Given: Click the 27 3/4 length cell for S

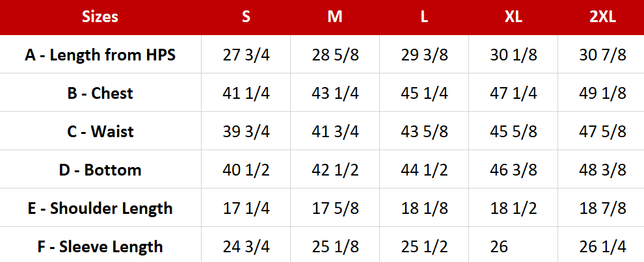Looking at the screenshot, I should [x=246, y=55].
